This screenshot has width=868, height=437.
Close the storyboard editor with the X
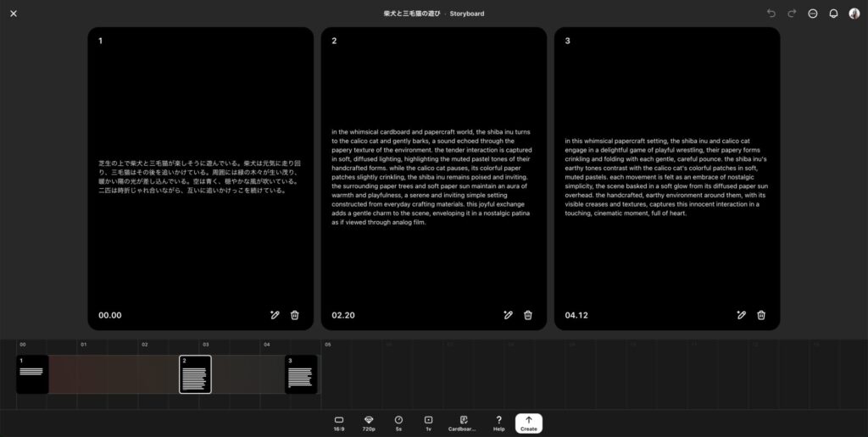tap(14, 14)
